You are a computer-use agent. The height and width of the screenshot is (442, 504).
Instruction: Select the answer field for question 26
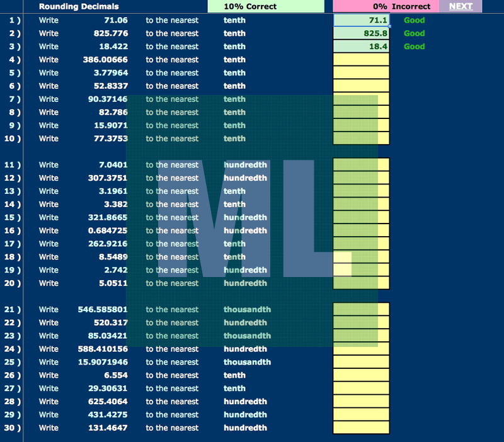(361, 375)
